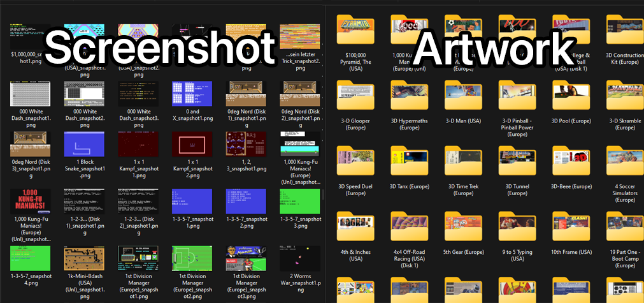Select 000 White Dash_snapshot2.png thumbnail

(x=84, y=94)
